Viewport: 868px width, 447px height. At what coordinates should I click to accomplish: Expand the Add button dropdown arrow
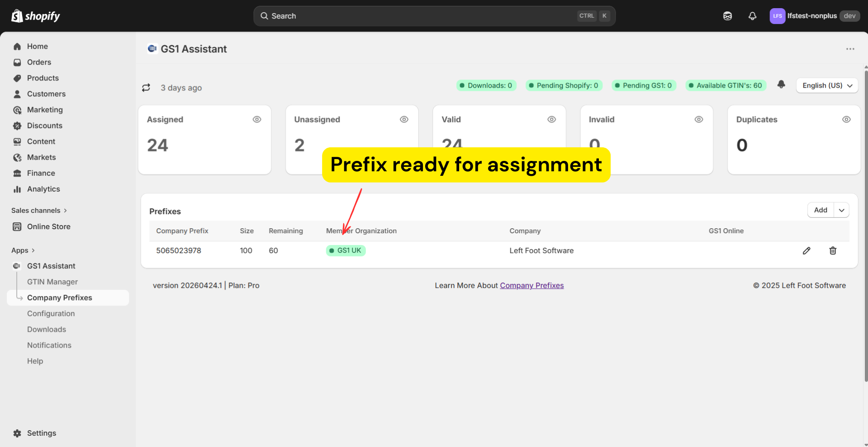tap(841, 210)
